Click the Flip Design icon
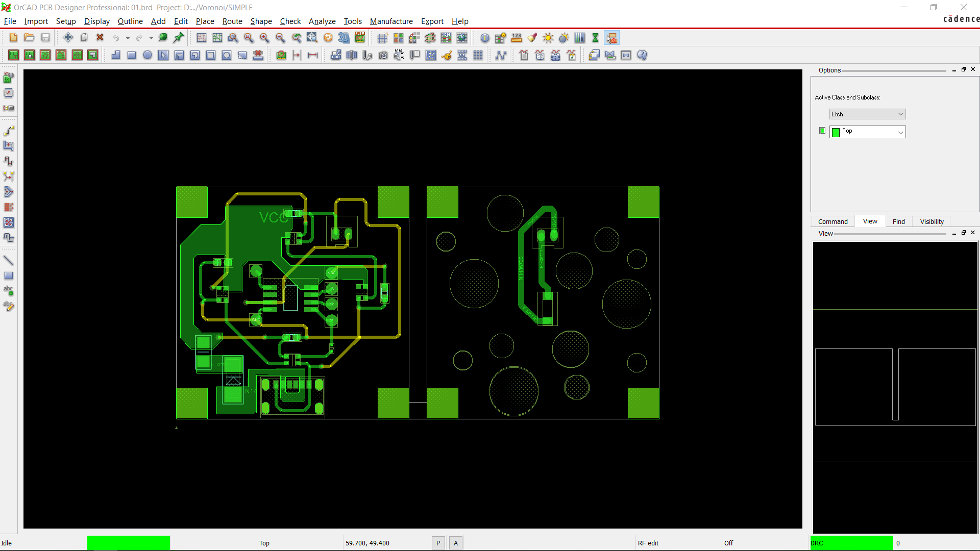This screenshot has height=551, width=980. coord(360,38)
